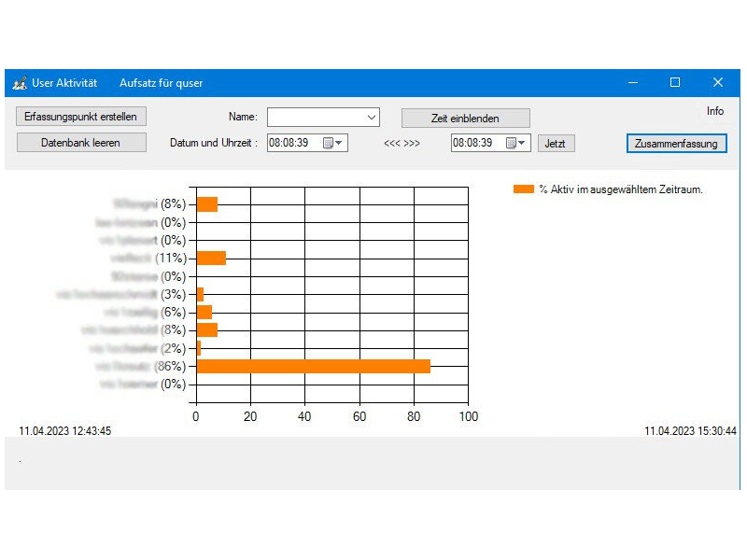
Task: Open the Zusammenfassung summary
Action: [x=676, y=144]
